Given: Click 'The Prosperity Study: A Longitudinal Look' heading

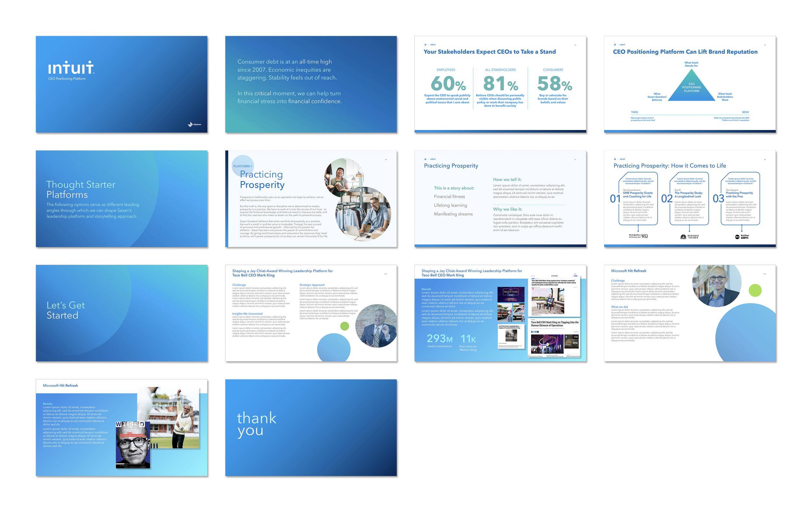Looking at the screenshot, I should [688, 195].
